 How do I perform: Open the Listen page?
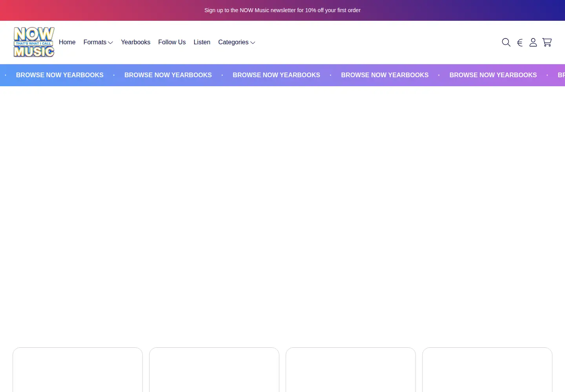pyautogui.click(x=202, y=42)
